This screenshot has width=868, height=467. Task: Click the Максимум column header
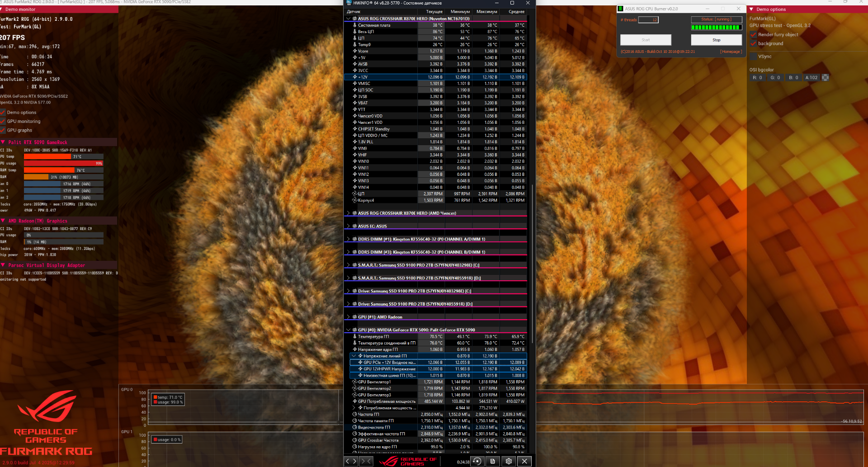[486, 12]
